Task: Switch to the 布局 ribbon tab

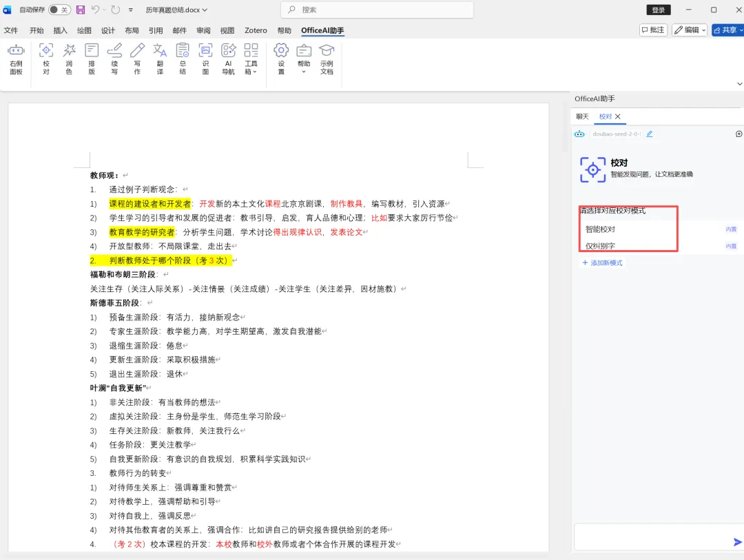Action: click(x=132, y=30)
